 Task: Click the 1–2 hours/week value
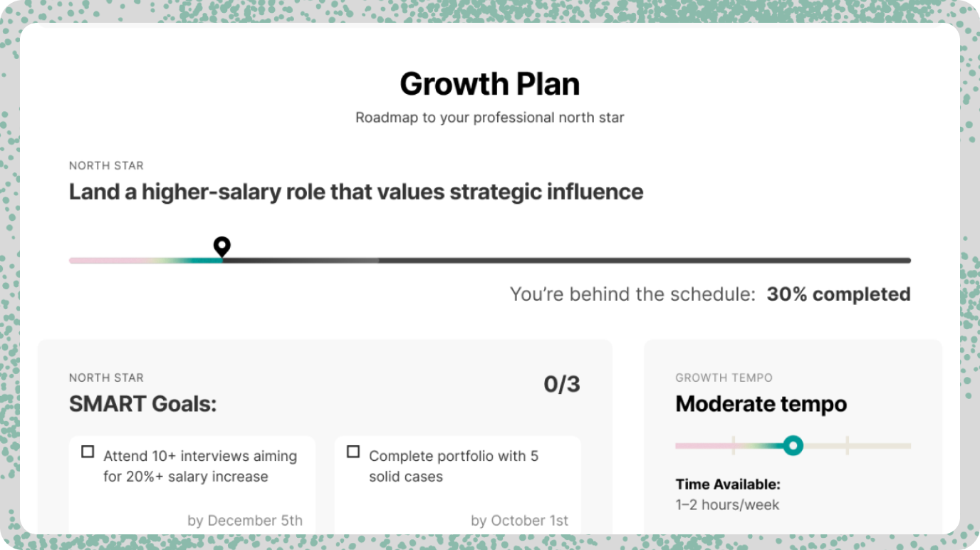coord(727,505)
